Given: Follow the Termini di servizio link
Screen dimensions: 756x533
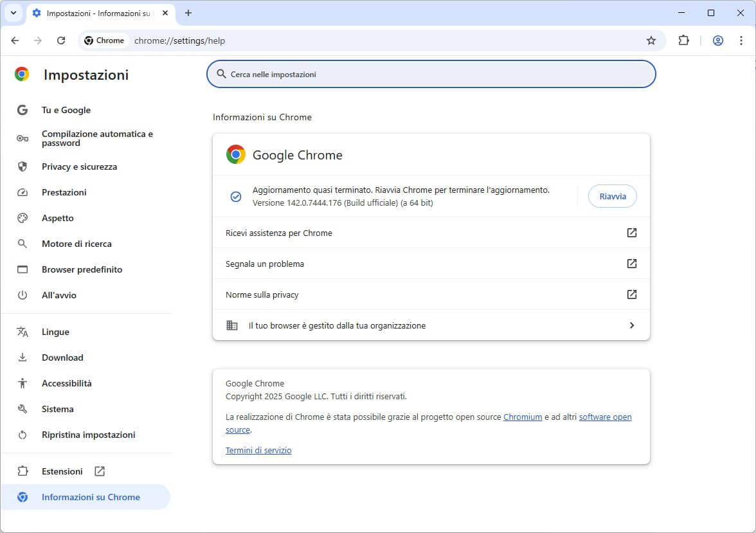Looking at the screenshot, I should (x=258, y=451).
